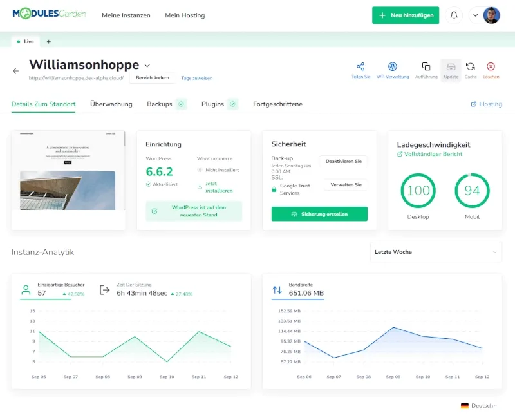The width and height of the screenshot is (515, 420).
Task: Click the Einzigartige Besucher person icon
Action: tap(26, 290)
